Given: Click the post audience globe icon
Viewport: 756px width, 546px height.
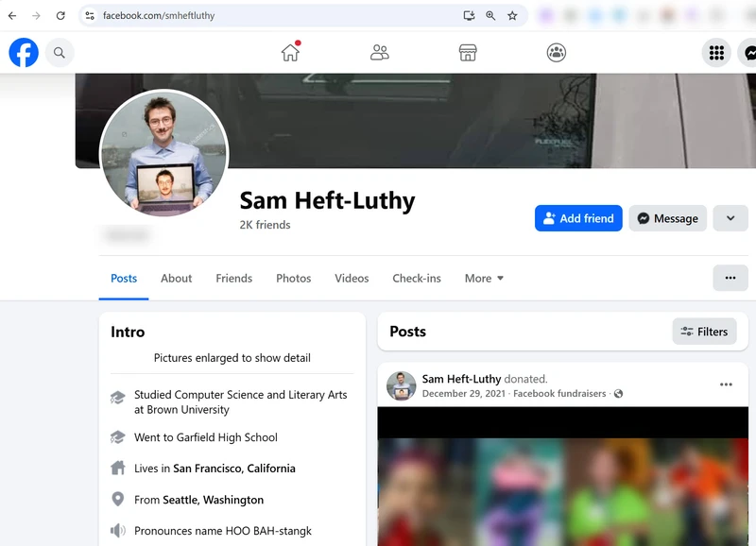Looking at the screenshot, I should coord(617,393).
